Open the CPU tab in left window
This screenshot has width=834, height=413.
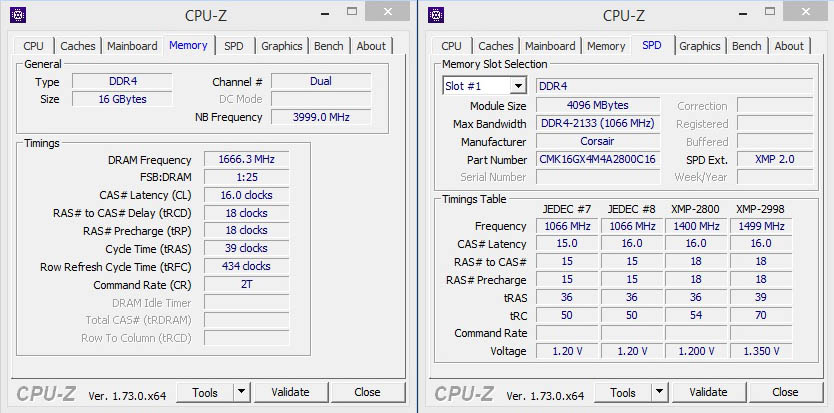point(34,46)
